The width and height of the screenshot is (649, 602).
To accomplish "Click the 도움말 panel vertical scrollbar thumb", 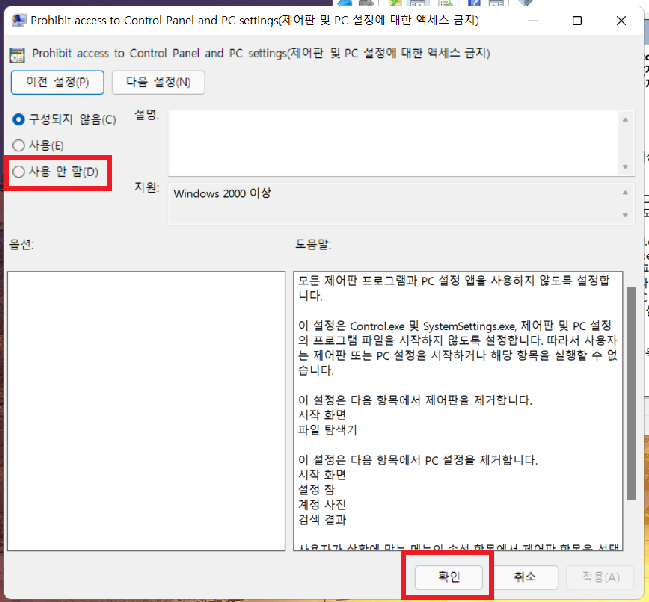I will 631,393.
